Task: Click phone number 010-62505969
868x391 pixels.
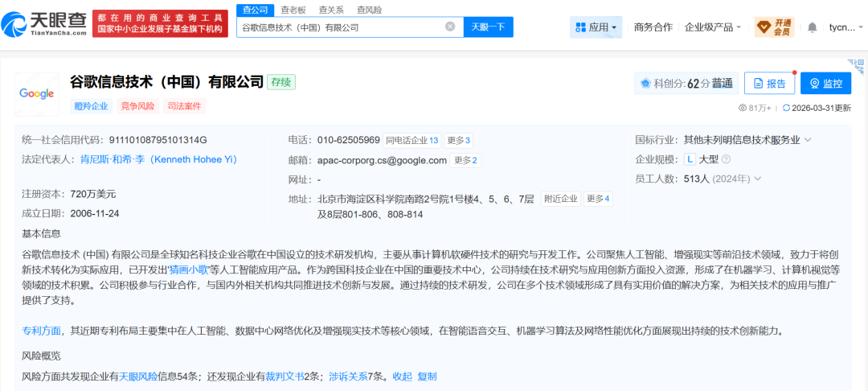Action: point(349,140)
